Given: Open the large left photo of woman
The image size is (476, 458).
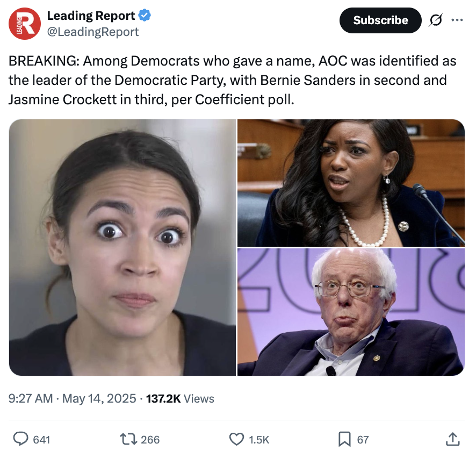Looking at the screenshot, I should point(122,247).
